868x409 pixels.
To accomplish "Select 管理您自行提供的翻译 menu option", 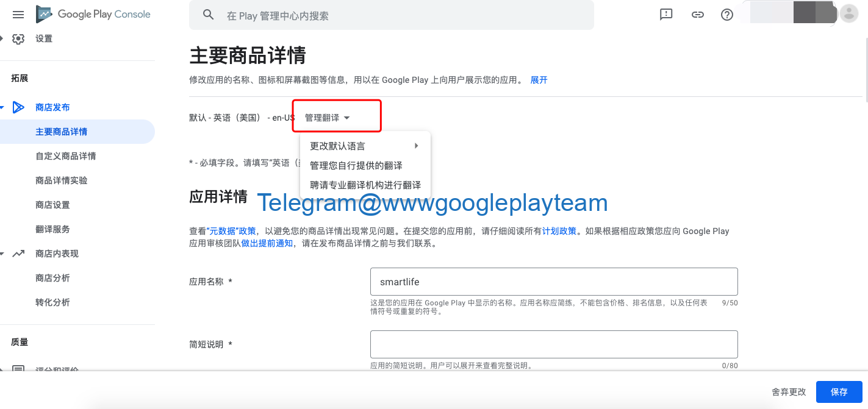I will (x=365, y=166).
